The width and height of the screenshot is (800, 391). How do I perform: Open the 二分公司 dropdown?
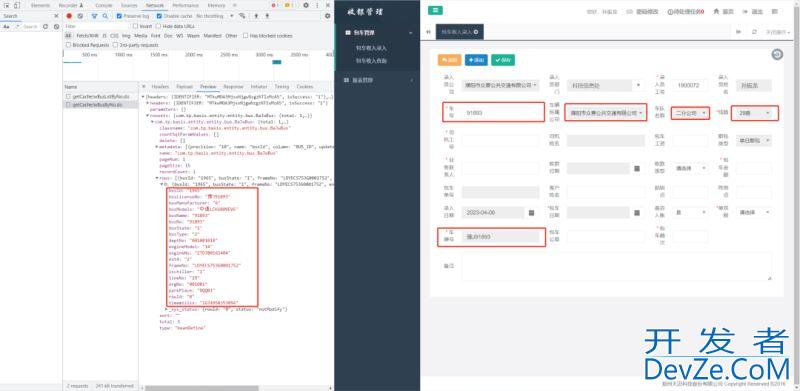coord(690,113)
